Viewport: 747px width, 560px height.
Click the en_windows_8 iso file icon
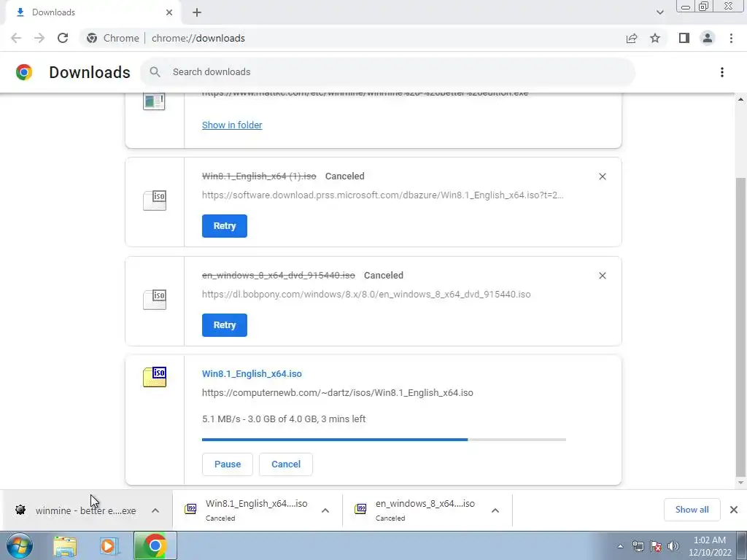tap(155, 300)
